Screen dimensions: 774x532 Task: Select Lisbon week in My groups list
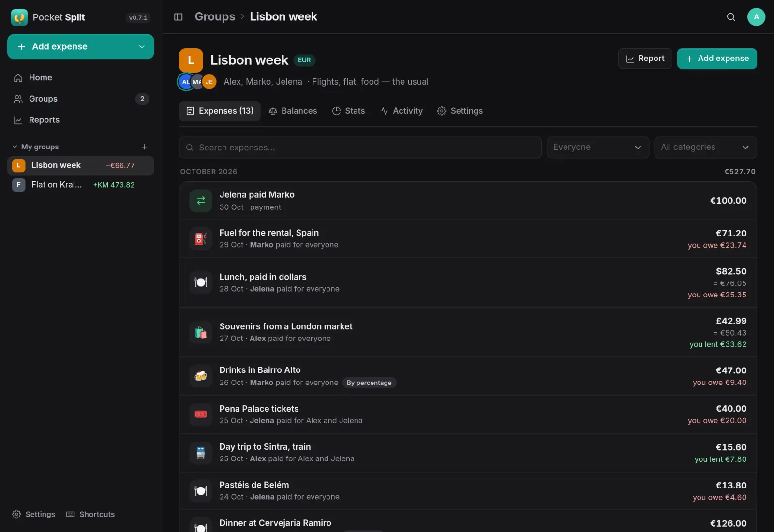coord(81,165)
